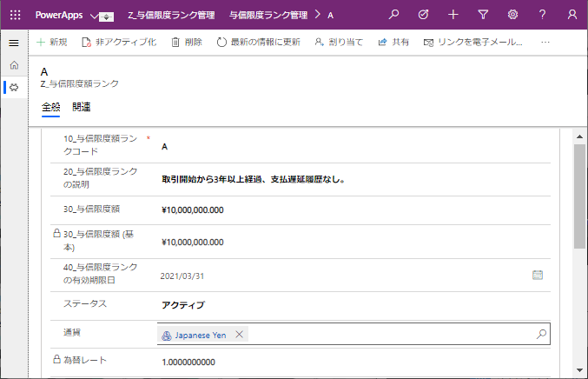The width and height of the screenshot is (588, 379).
Task: Click the locked base amount ¥10,000,000.000
Action: [193, 243]
